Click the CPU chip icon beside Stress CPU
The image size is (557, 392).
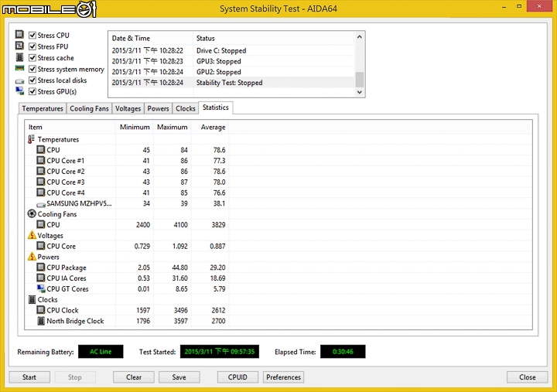point(19,35)
